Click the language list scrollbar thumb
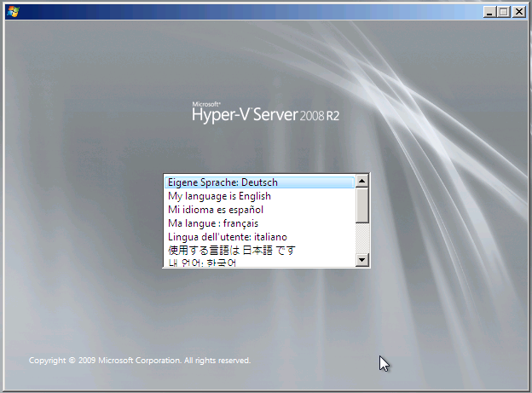532x393 pixels. pyautogui.click(x=362, y=205)
